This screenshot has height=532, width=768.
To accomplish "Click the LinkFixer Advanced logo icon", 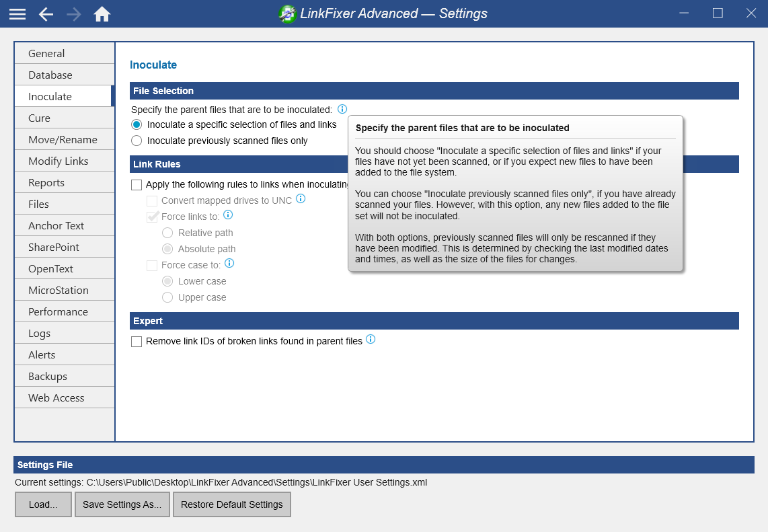I will point(288,13).
